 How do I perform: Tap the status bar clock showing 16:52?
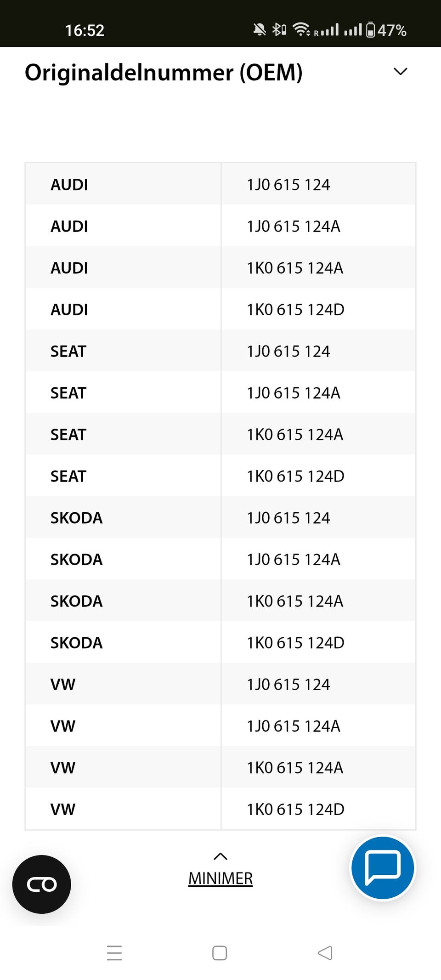85,31
